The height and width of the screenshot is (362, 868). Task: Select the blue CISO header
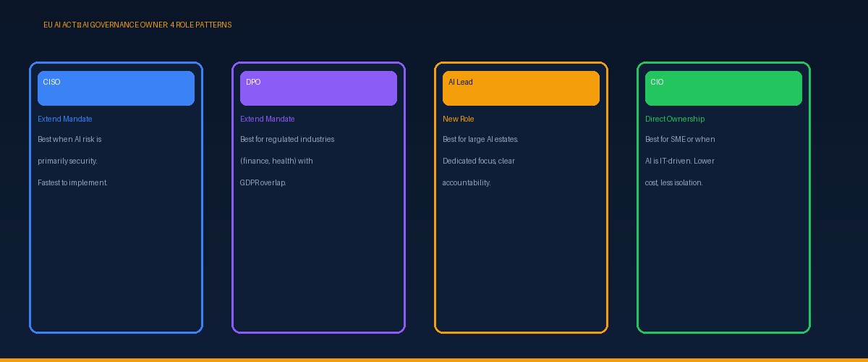coord(116,88)
